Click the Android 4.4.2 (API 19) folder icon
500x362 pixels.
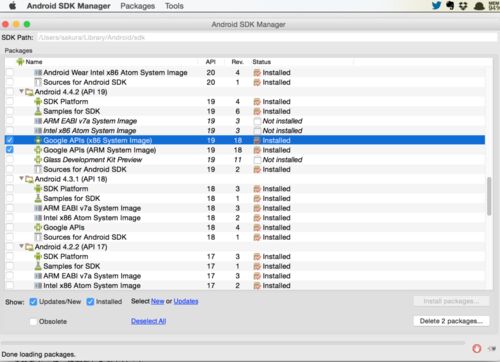point(29,92)
